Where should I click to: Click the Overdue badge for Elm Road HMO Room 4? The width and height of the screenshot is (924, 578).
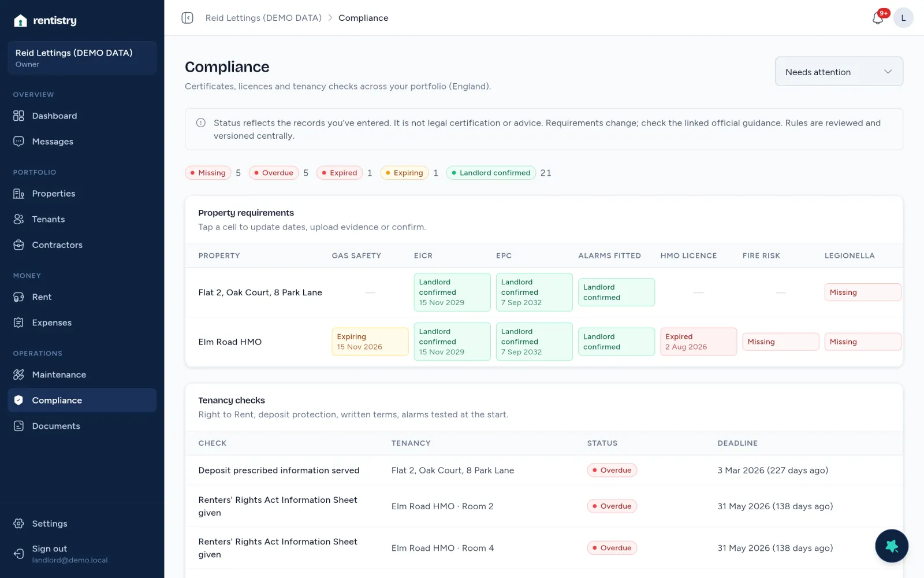pyautogui.click(x=612, y=548)
